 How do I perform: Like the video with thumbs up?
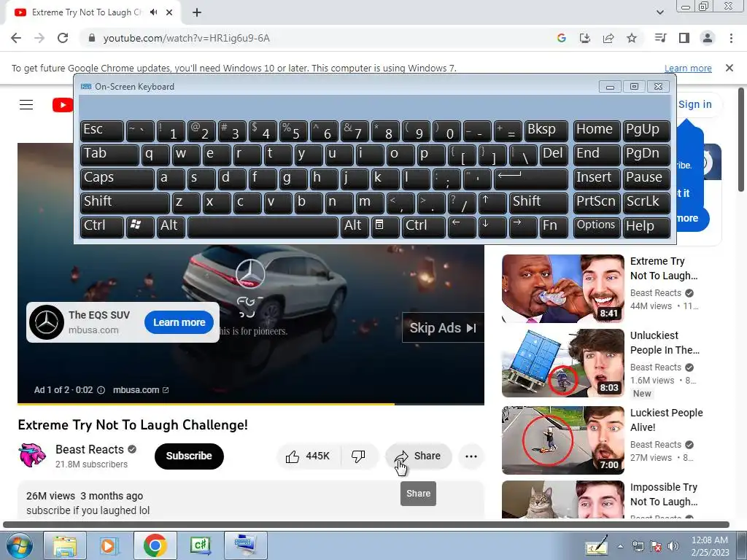pyautogui.click(x=308, y=456)
